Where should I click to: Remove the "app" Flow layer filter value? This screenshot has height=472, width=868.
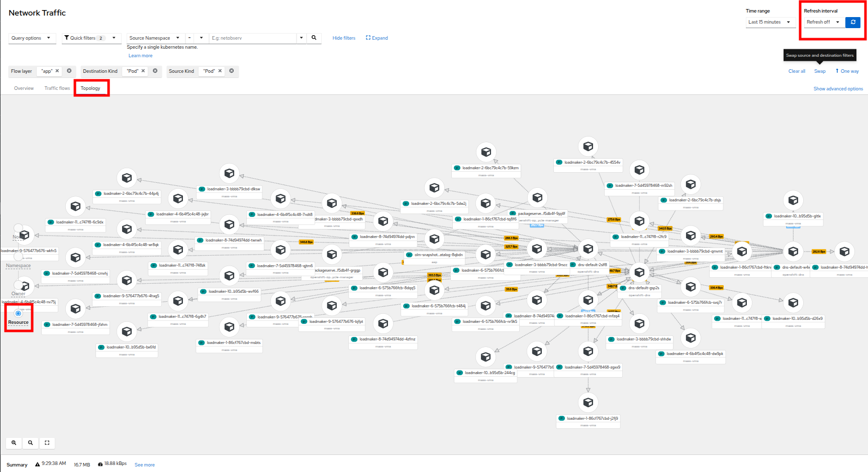[57, 71]
